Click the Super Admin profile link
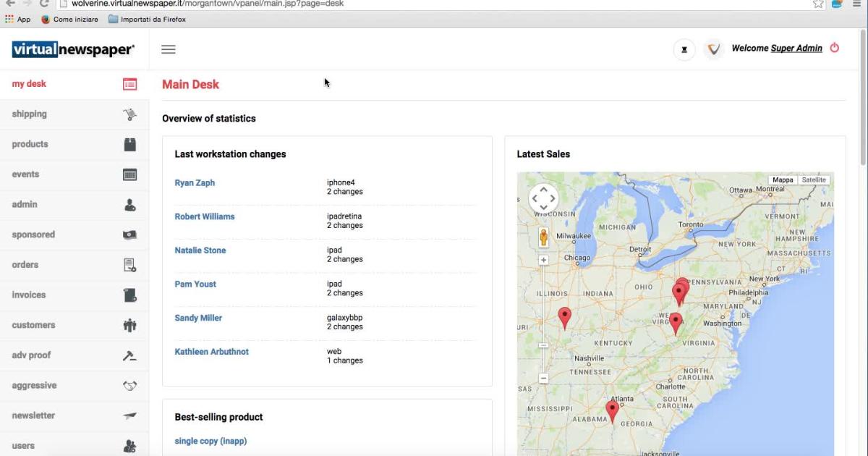The image size is (868, 456). click(796, 48)
